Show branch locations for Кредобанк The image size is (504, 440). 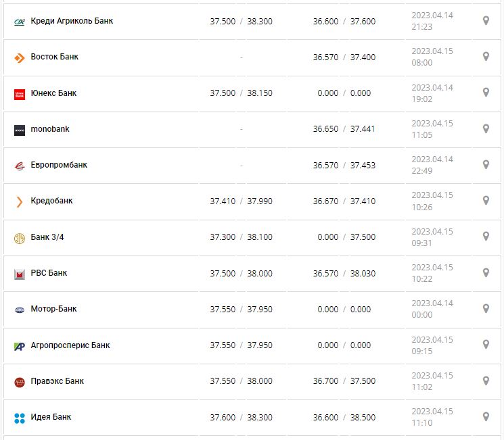click(x=486, y=201)
